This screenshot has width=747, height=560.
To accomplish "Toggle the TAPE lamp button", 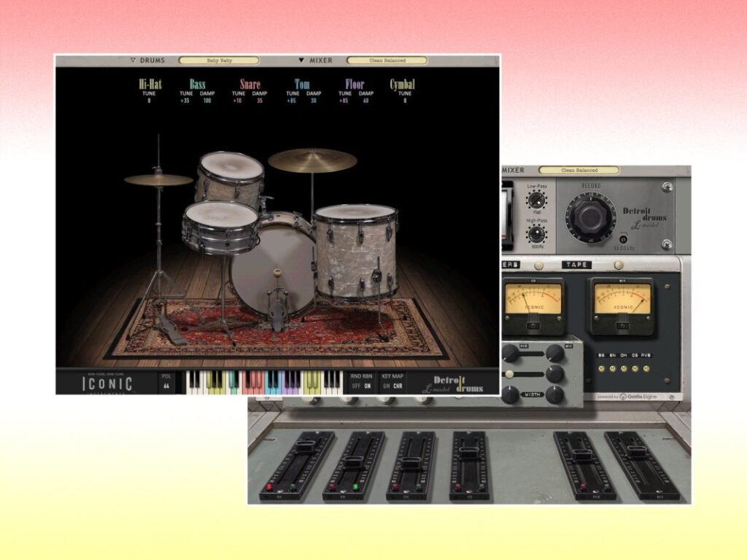I will coord(619,265).
